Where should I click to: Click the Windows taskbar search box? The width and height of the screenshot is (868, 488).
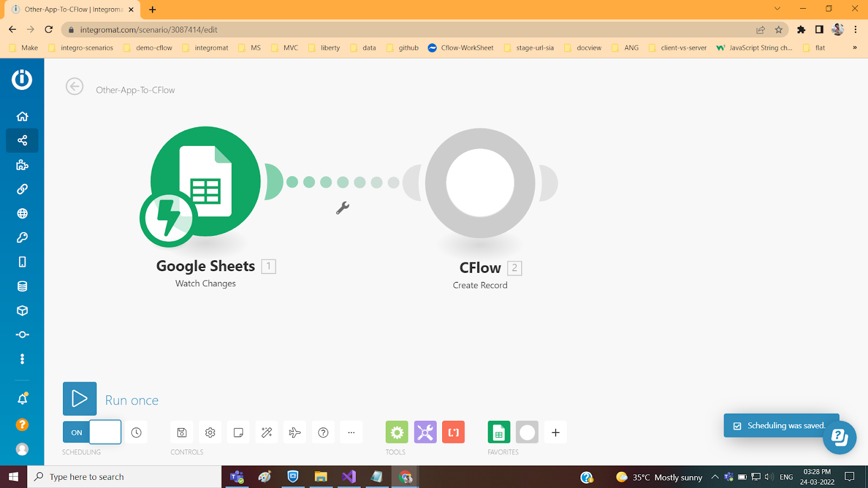click(x=124, y=477)
